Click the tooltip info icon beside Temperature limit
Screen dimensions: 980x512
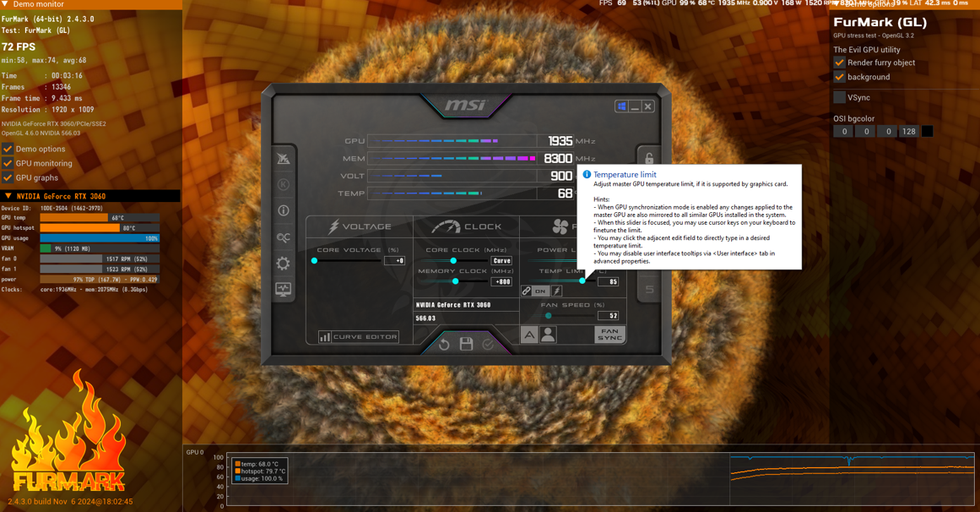(x=587, y=175)
